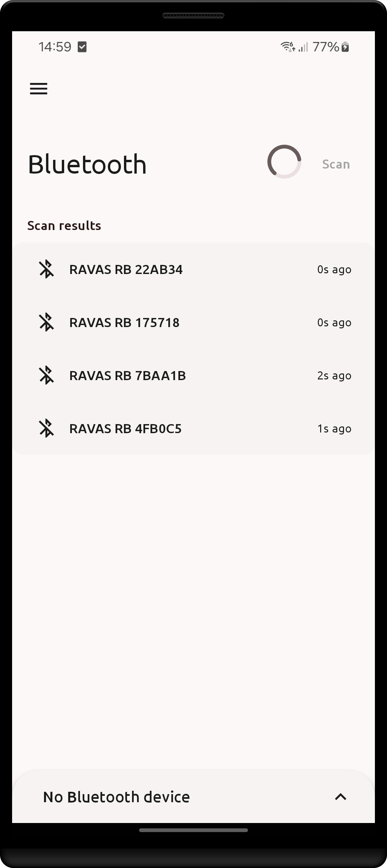Tap the battery icon in status bar
Screen dimensions: 387x868
click(345, 47)
